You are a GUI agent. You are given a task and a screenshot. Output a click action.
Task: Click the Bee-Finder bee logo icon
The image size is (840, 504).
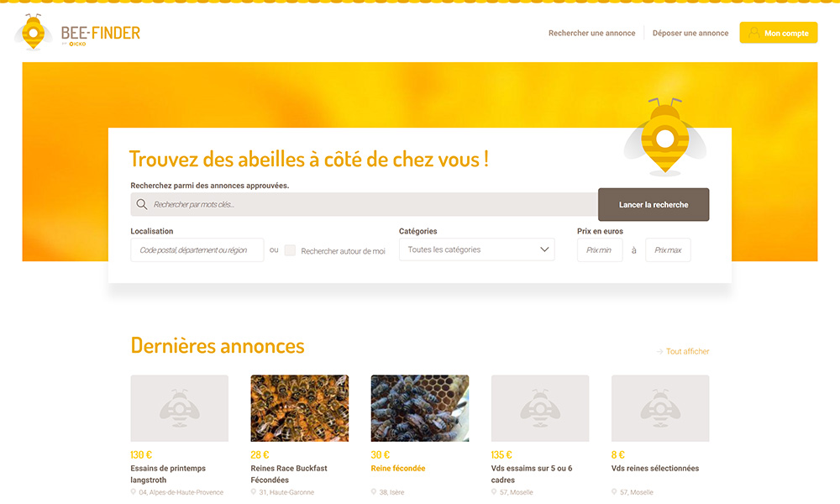[x=34, y=32]
